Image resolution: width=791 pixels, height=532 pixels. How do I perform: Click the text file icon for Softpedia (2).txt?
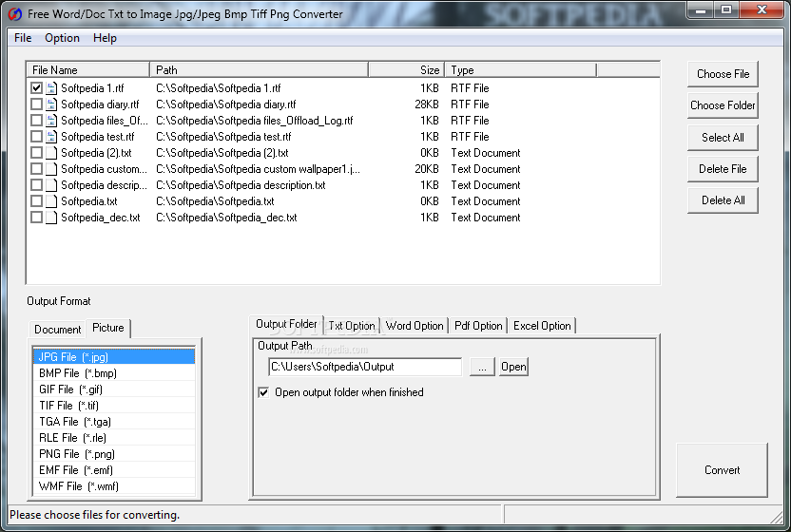click(51, 153)
